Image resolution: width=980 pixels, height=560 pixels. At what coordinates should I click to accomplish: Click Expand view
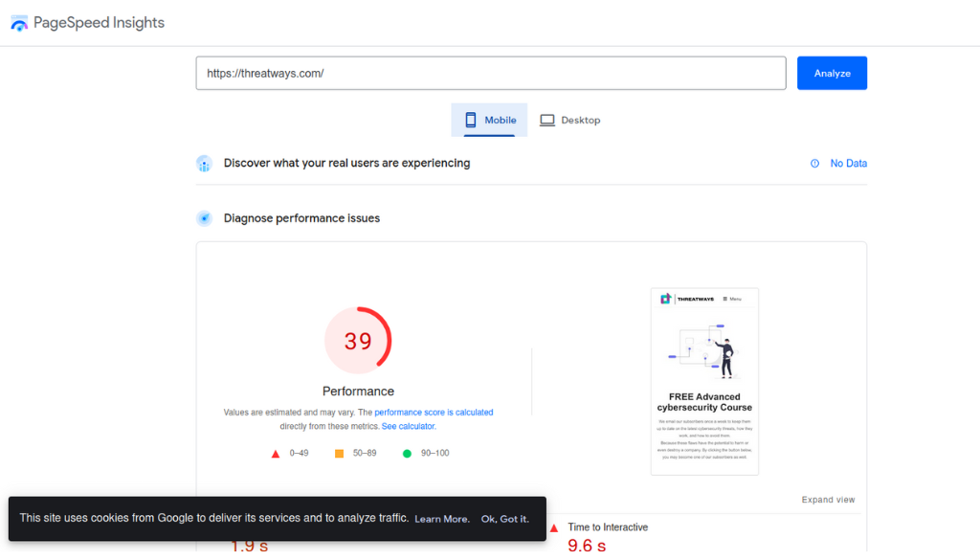tap(828, 500)
